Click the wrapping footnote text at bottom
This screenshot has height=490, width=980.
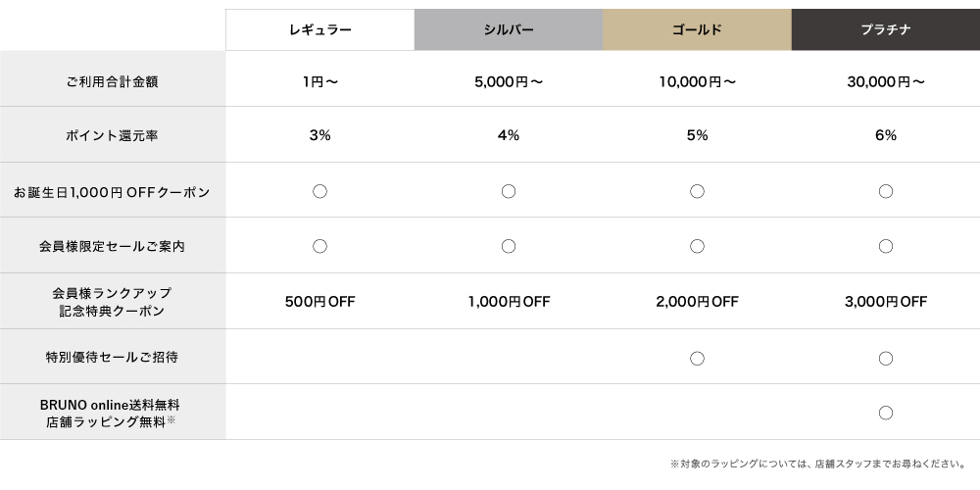point(818,464)
